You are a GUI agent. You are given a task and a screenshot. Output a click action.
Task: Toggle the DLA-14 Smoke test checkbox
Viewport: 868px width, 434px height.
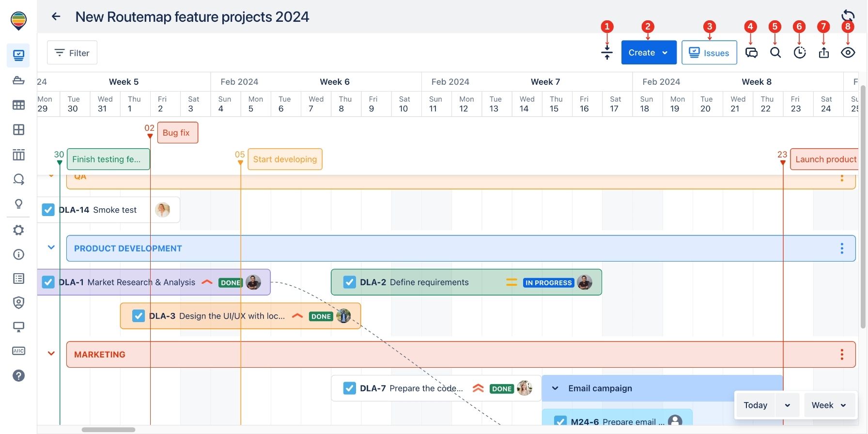[48, 210]
